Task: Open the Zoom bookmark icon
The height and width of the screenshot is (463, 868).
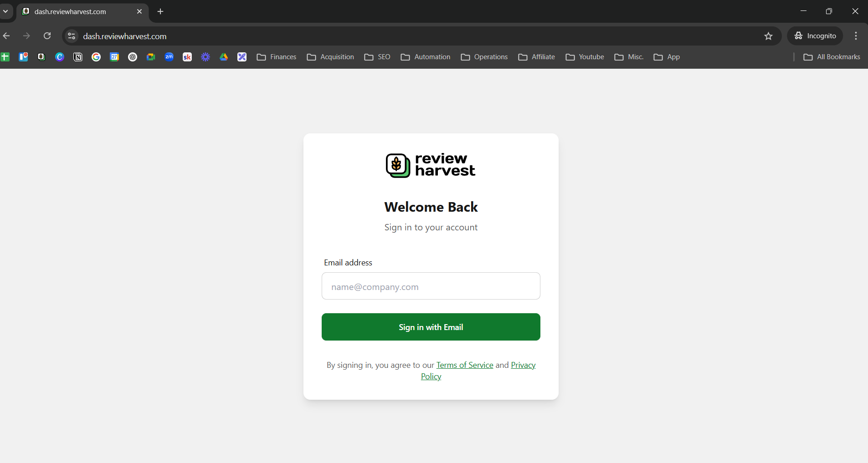Action: [169, 57]
